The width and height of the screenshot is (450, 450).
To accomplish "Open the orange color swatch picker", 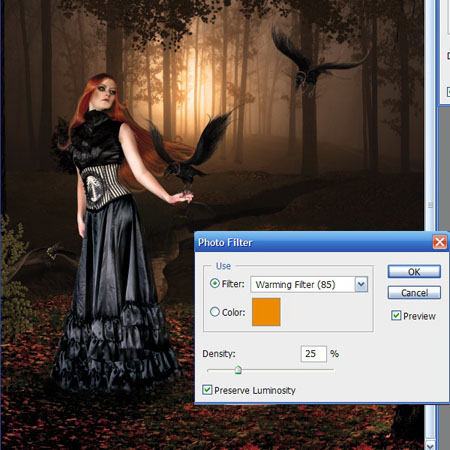I will 266,312.
